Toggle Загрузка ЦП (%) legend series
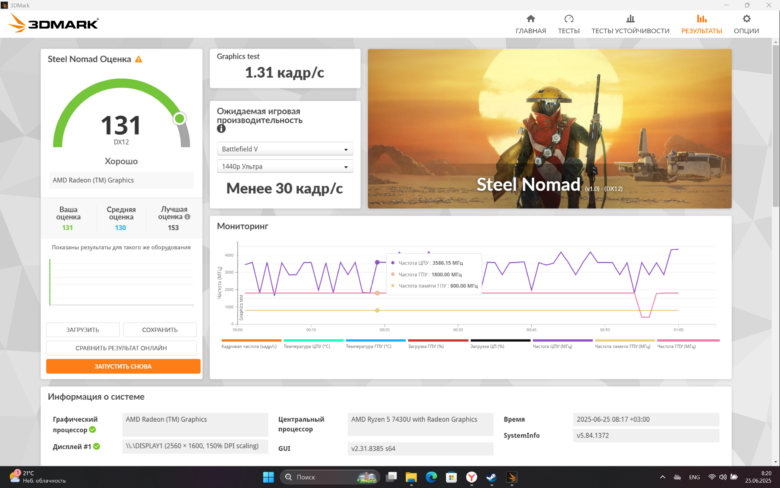 pyautogui.click(x=500, y=344)
